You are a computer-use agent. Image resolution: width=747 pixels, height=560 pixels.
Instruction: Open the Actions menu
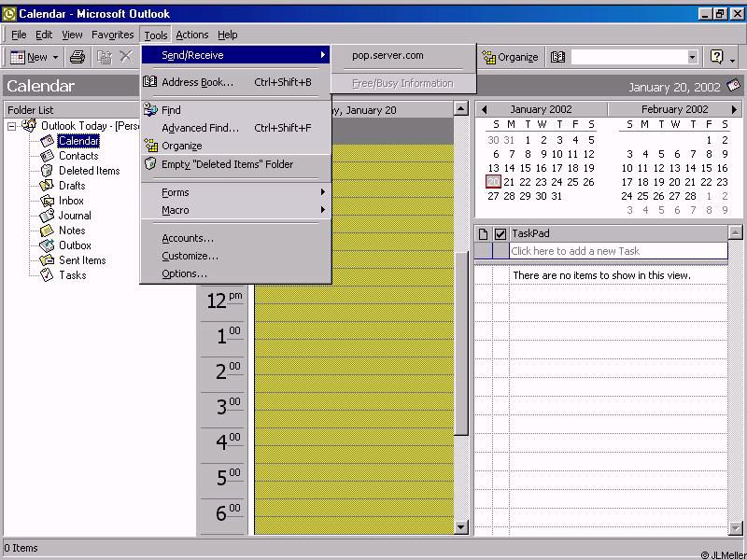(192, 35)
